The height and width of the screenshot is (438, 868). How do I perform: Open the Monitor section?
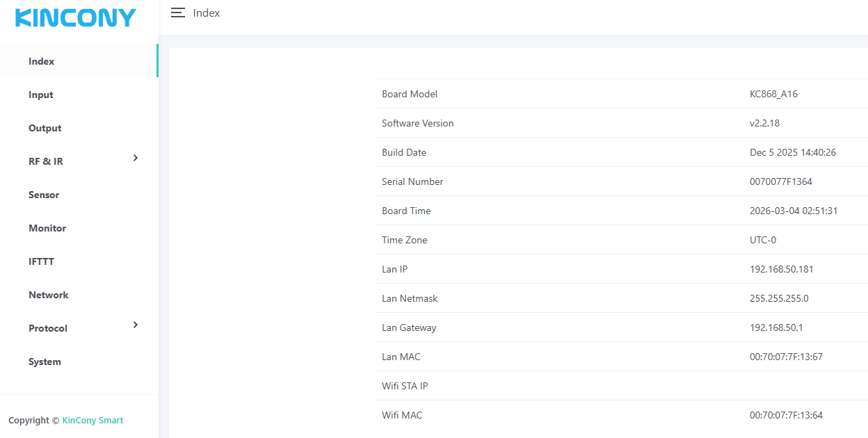pos(47,228)
